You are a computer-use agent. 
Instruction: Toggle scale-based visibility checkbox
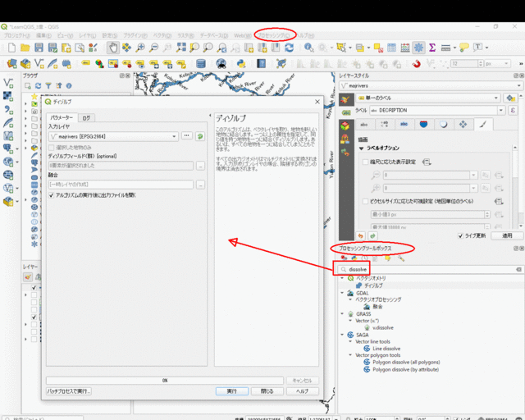click(x=366, y=162)
